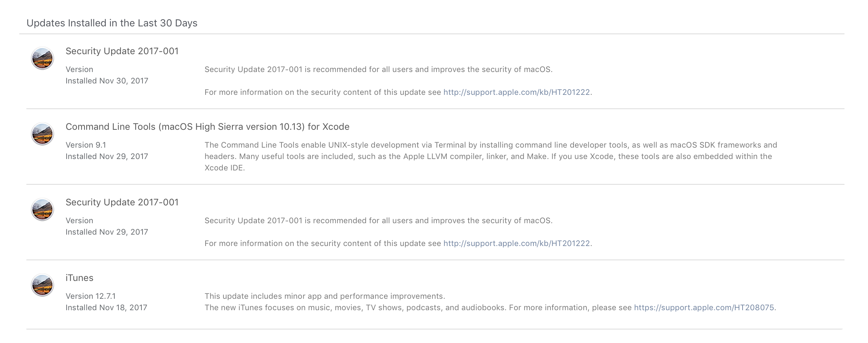Click the 'Installed Nov 30, 2017' date
868x343 pixels.
point(107,81)
